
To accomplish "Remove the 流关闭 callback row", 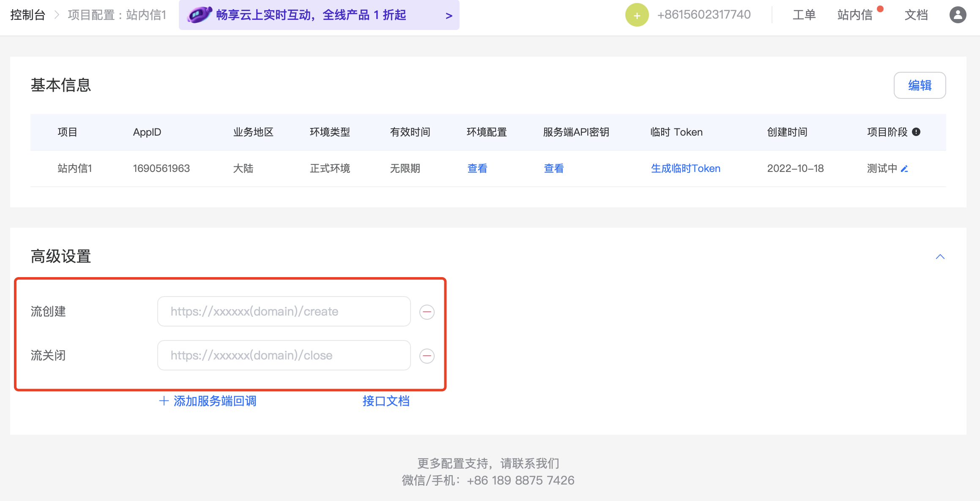I will click(x=427, y=356).
